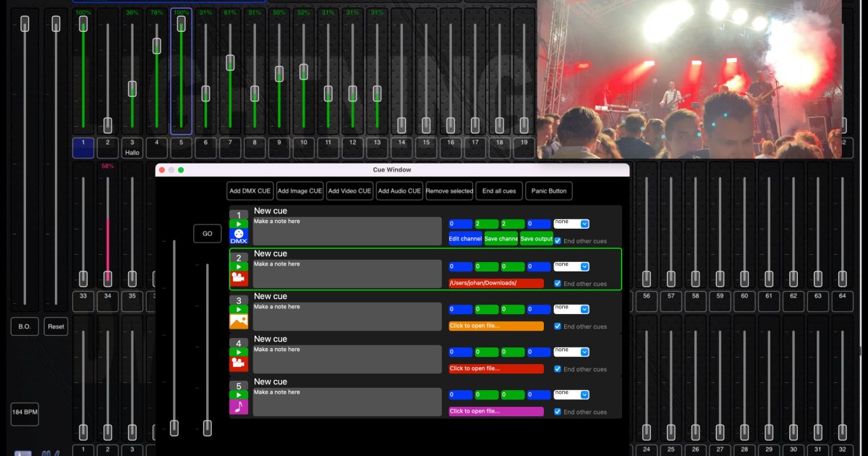
Task: Click Add DMX CUE button
Action: tap(250, 191)
